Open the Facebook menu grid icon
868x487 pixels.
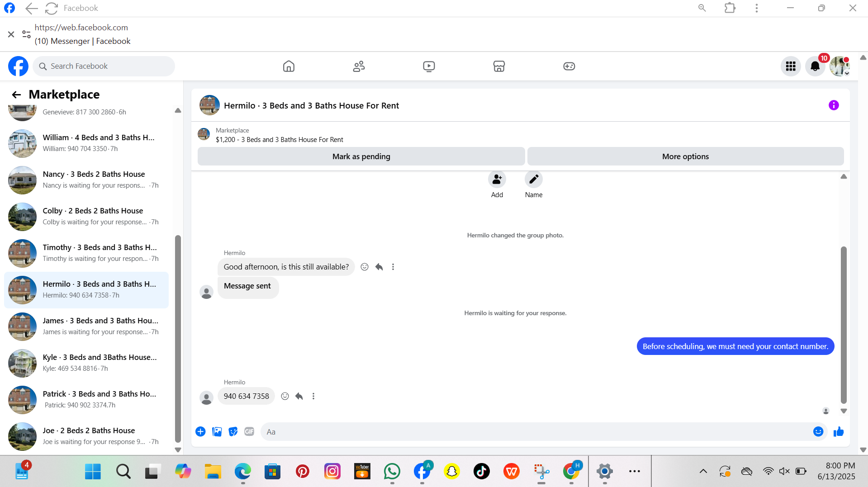tap(791, 66)
